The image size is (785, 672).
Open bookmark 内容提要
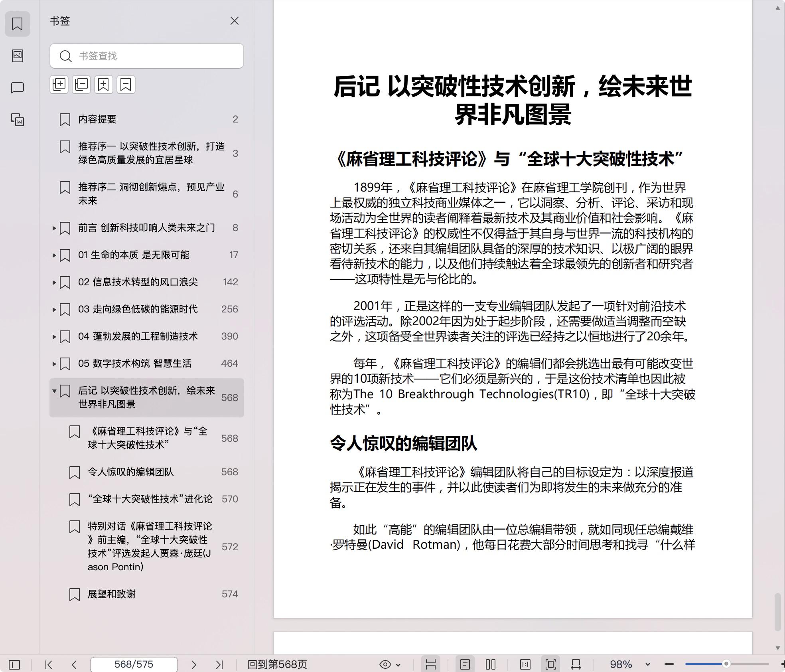pos(147,119)
